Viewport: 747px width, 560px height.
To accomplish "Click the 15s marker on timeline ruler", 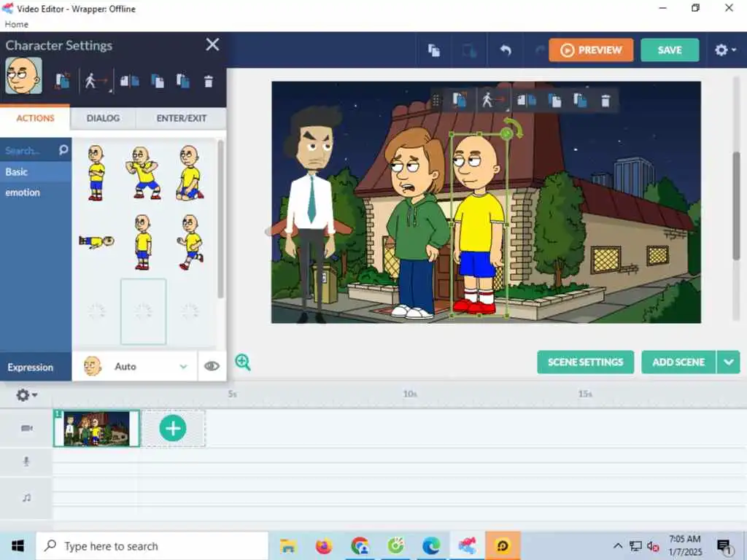I will coord(585,394).
